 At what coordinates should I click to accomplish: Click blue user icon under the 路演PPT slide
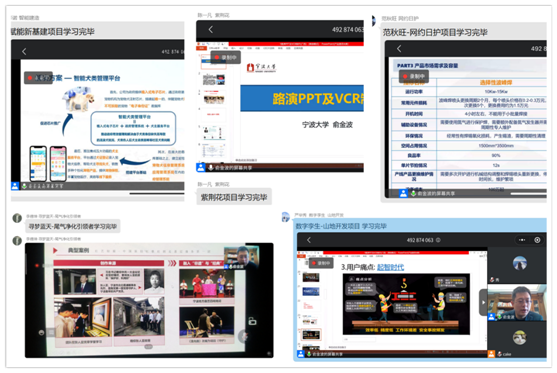(x=201, y=167)
